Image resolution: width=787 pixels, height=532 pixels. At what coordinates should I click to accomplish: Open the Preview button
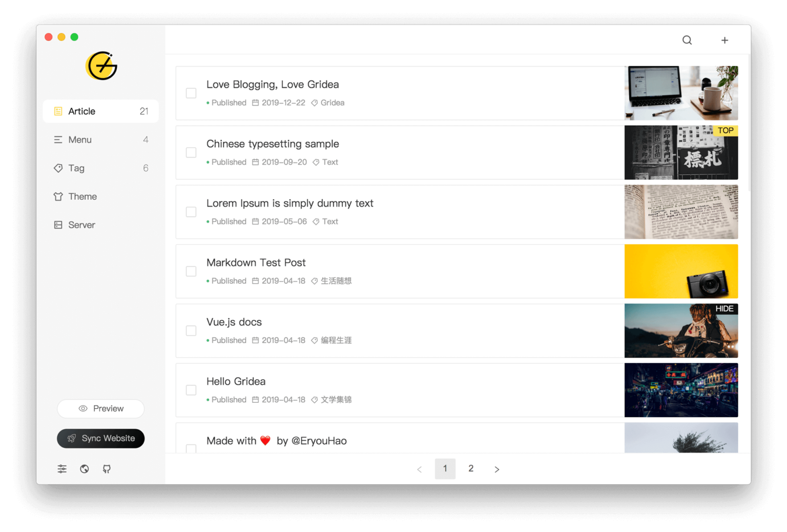(x=100, y=408)
